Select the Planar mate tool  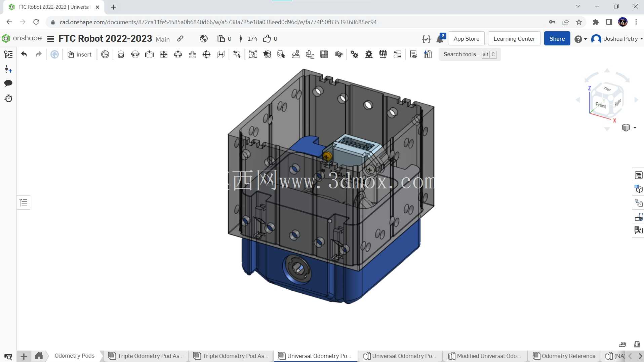pyautogui.click(x=164, y=55)
